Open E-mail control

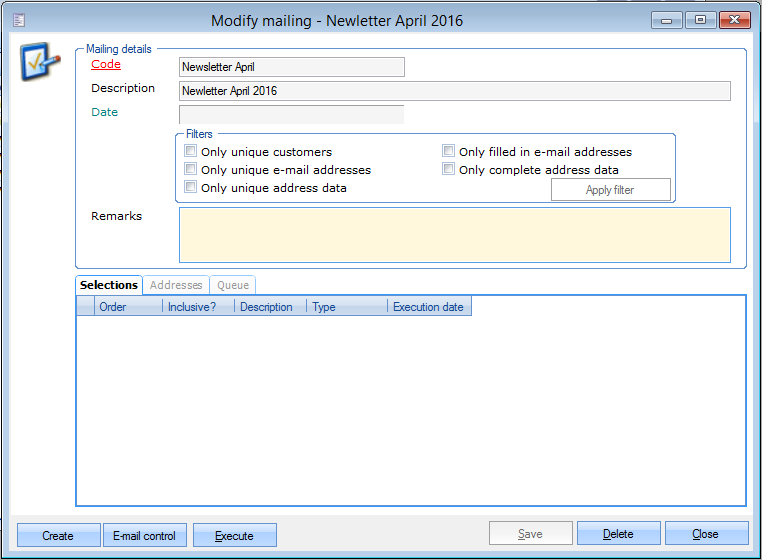click(x=145, y=535)
